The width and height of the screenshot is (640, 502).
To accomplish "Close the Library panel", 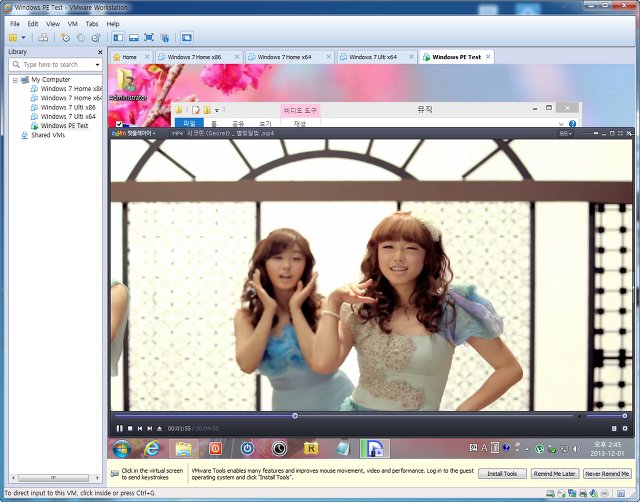I will pos(100,52).
